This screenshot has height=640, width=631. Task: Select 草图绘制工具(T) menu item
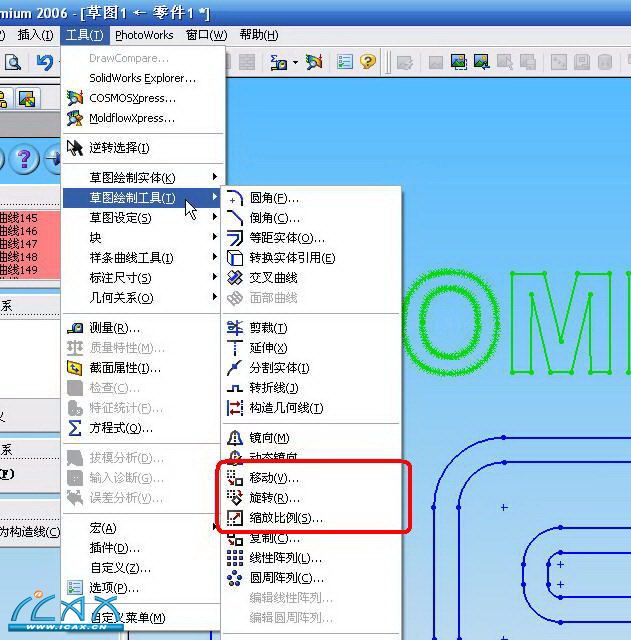click(142, 198)
